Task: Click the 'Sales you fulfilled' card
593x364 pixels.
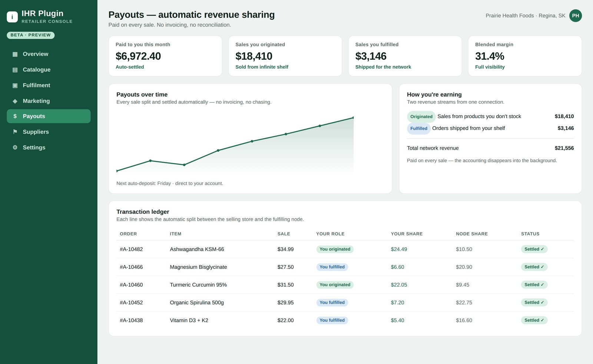Action: click(405, 56)
